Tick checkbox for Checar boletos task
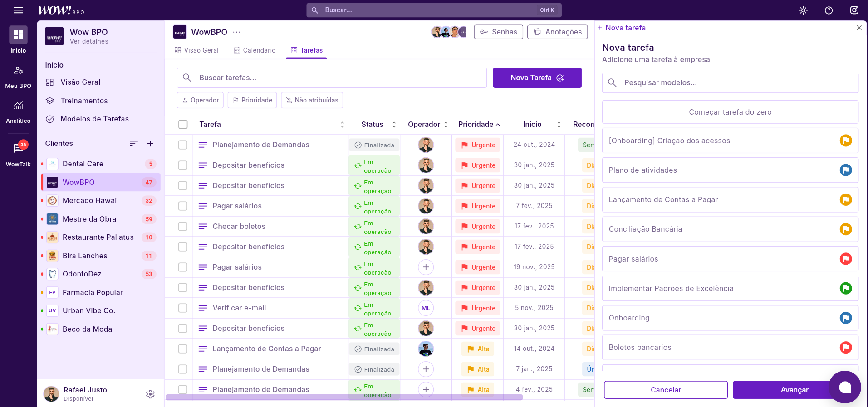Viewport: 868px width, 407px height. point(183,227)
